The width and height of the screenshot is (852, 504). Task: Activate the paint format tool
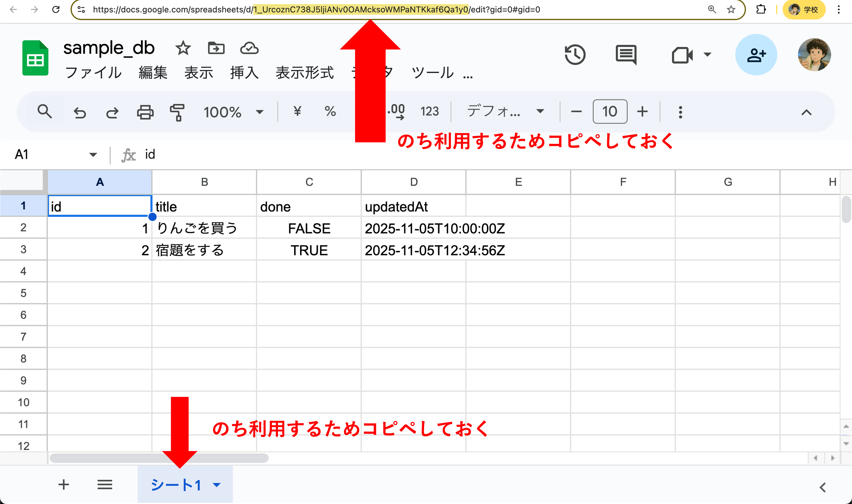pos(177,112)
